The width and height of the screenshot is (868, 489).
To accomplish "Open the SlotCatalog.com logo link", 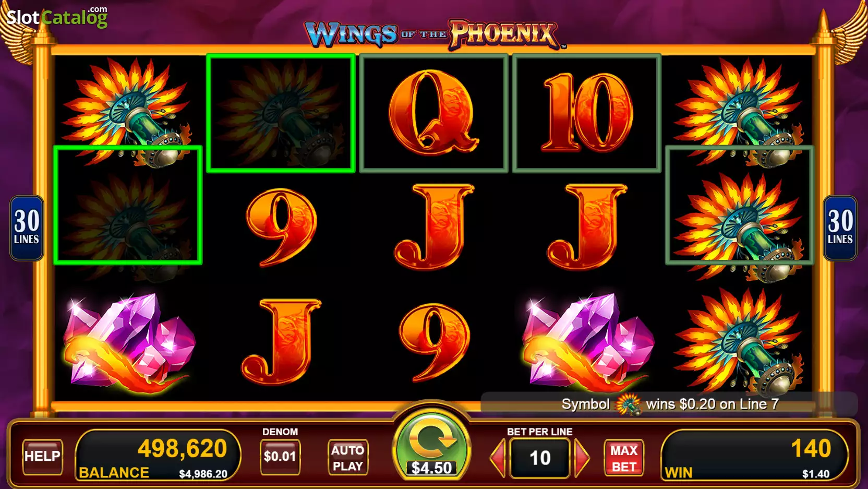I will pyautogui.click(x=56, y=17).
